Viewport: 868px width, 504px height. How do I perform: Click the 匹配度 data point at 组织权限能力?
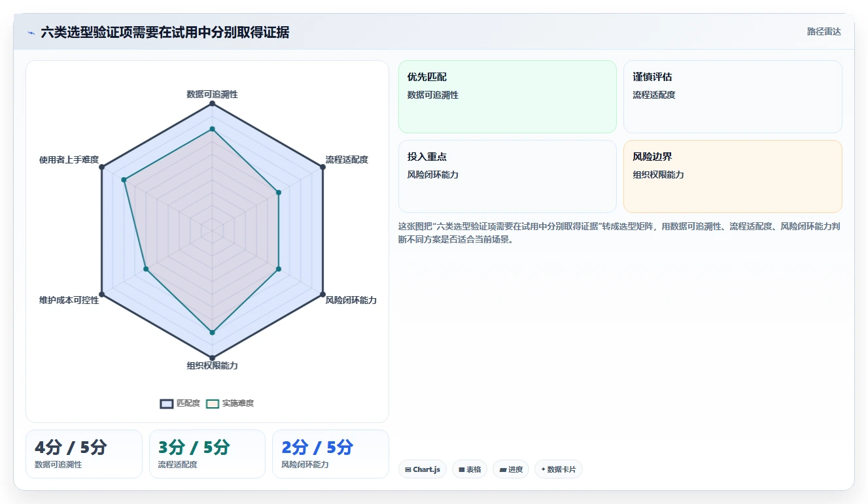pyautogui.click(x=212, y=358)
